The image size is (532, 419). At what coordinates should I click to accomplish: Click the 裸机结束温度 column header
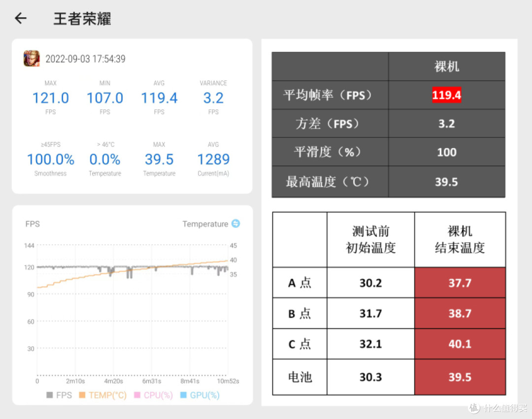[x=460, y=240]
